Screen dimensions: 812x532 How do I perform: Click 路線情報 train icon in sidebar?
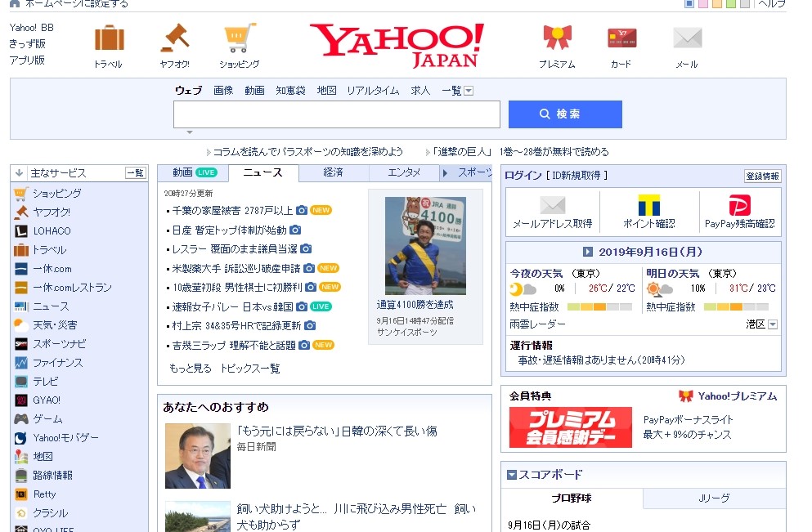coord(20,475)
